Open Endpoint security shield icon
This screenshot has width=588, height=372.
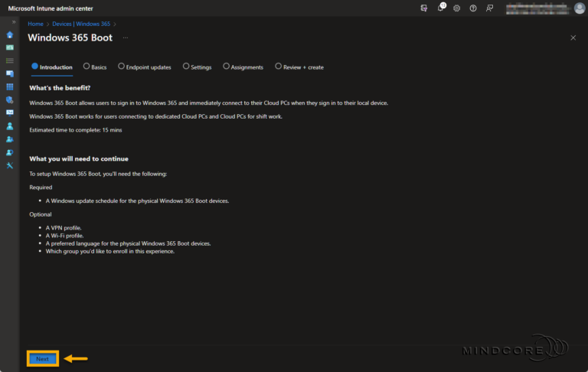[10, 100]
